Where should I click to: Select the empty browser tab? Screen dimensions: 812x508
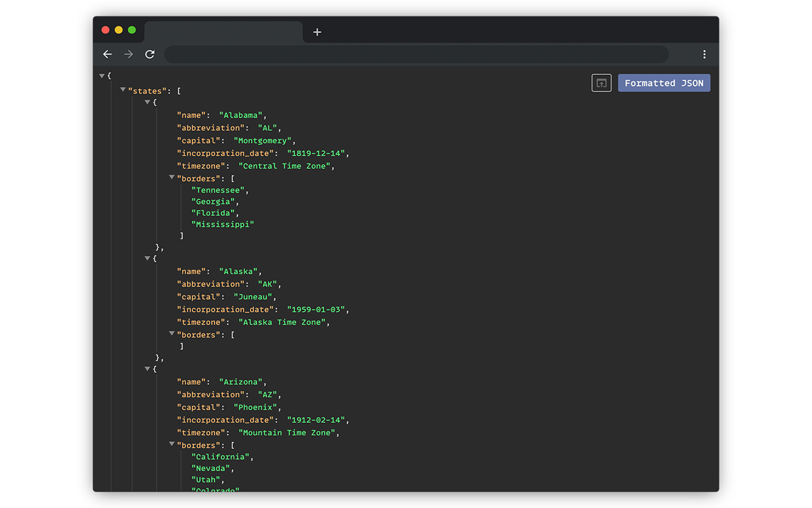pos(223,32)
